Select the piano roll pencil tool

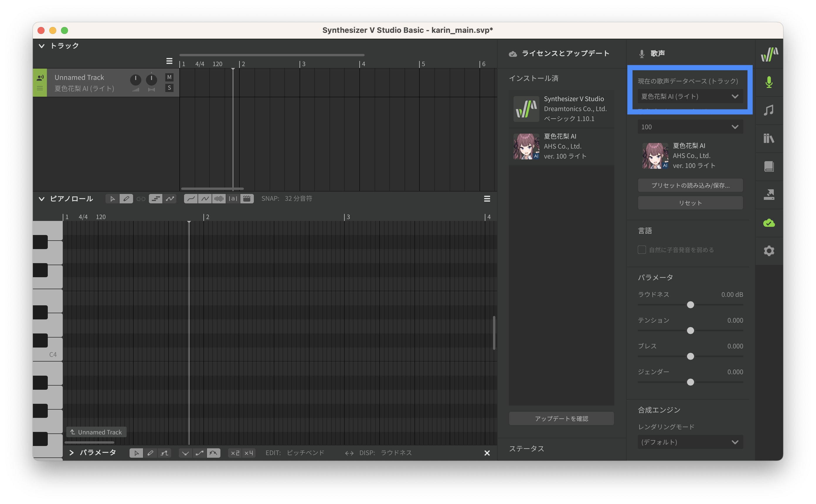126,199
